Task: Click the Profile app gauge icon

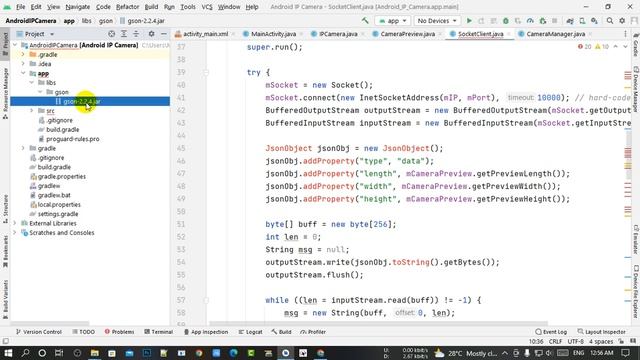Action: pos(530,20)
